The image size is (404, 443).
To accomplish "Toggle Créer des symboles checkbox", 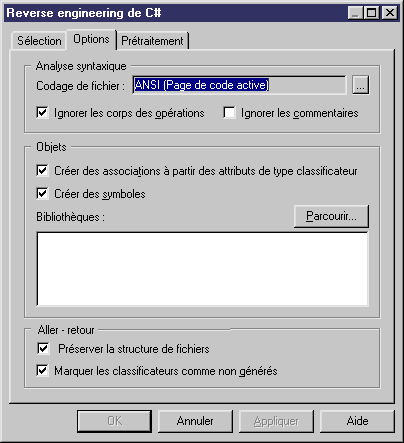I will (42, 194).
